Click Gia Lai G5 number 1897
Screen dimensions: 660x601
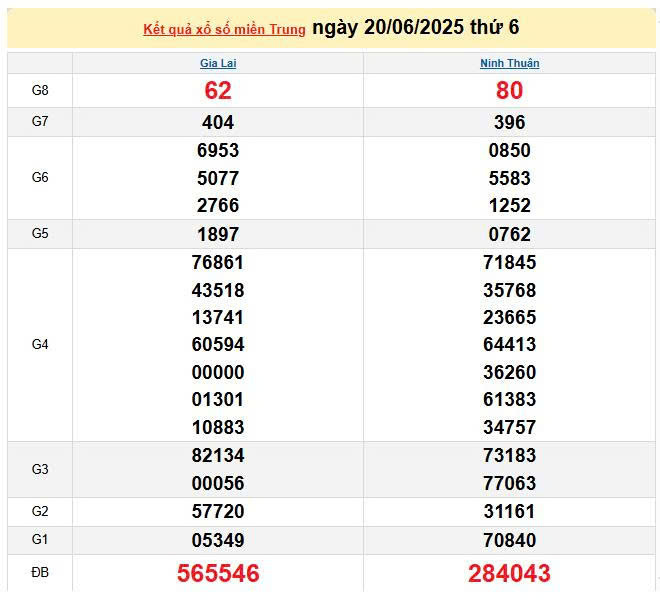[x=218, y=234]
